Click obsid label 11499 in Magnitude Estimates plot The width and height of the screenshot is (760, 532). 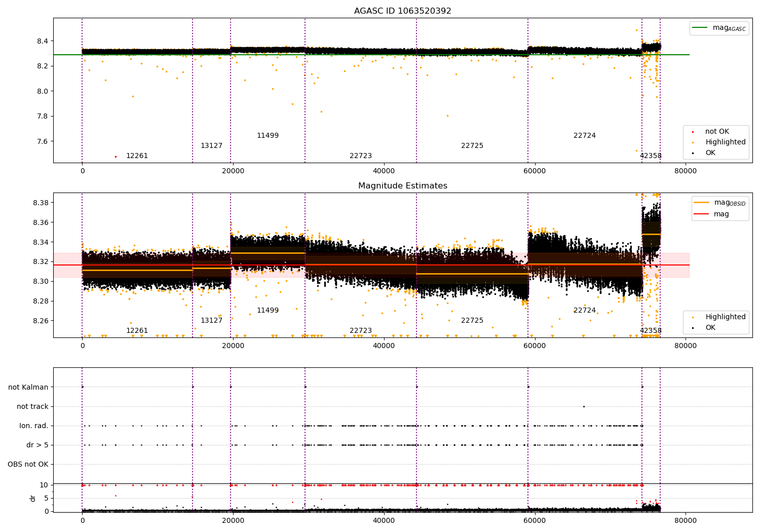tap(268, 311)
